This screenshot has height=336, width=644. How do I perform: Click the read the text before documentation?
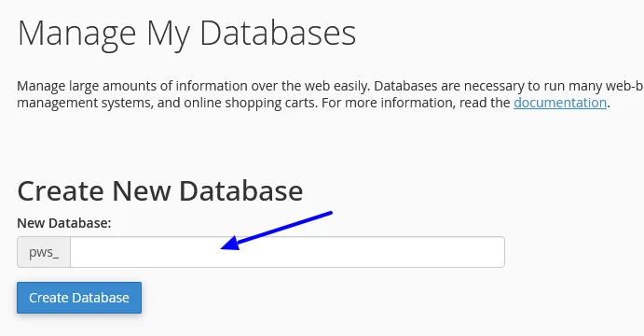485,103
